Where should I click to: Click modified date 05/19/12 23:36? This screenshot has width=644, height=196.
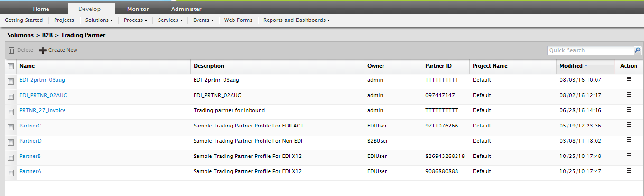coord(580,126)
